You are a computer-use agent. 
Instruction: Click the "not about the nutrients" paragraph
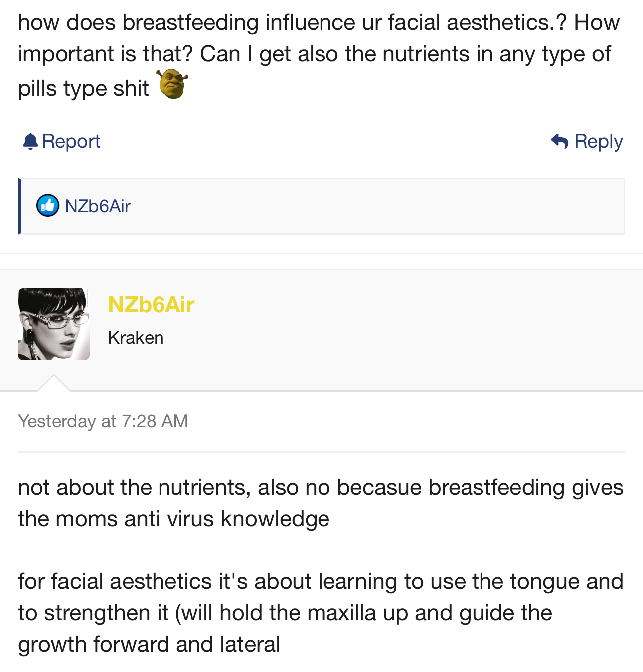click(x=321, y=503)
